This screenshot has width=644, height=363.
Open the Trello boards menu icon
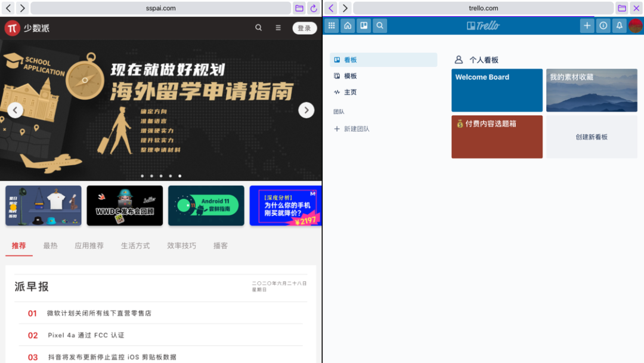[x=364, y=26]
